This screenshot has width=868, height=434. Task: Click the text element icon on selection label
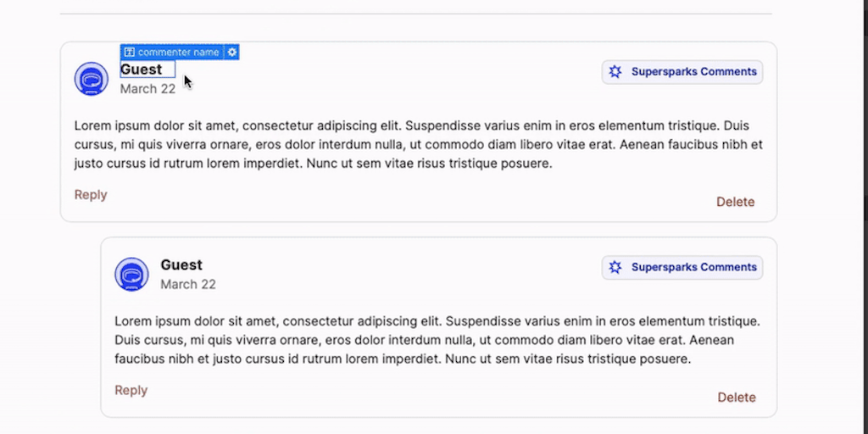coord(130,53)
